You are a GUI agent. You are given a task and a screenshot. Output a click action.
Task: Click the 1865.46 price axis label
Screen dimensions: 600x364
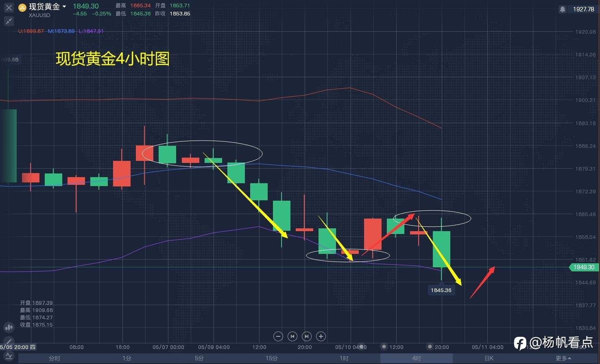click(x=585, y=214)
